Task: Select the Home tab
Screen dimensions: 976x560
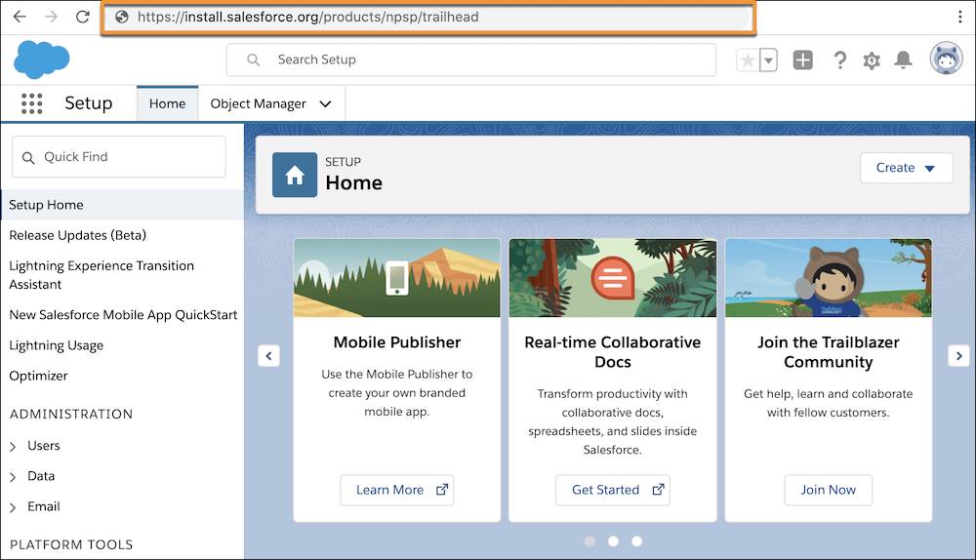Action: 168,104
